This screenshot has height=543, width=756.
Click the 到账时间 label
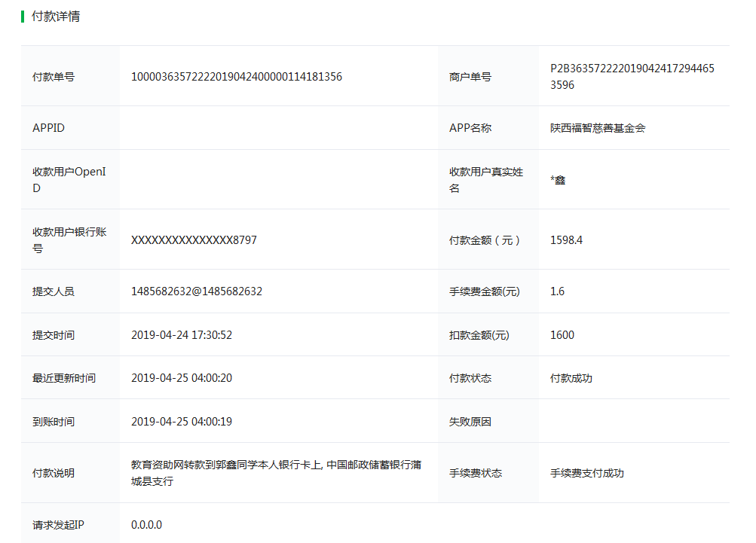(x=54, y=422)
